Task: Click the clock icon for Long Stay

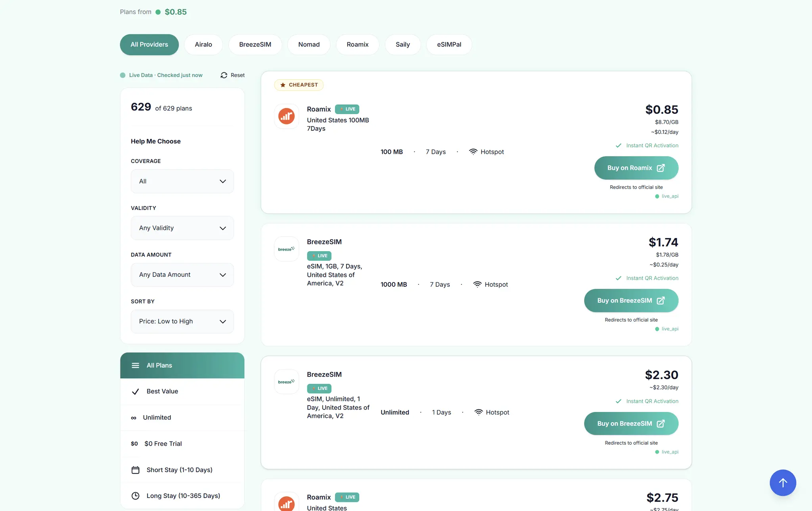Action: click(x=135, y=496)
